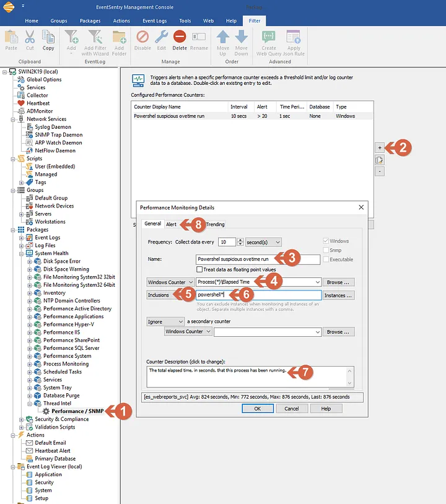
Task: Open the empty secondary counter combo box
Action: click(x=268, y=332)
